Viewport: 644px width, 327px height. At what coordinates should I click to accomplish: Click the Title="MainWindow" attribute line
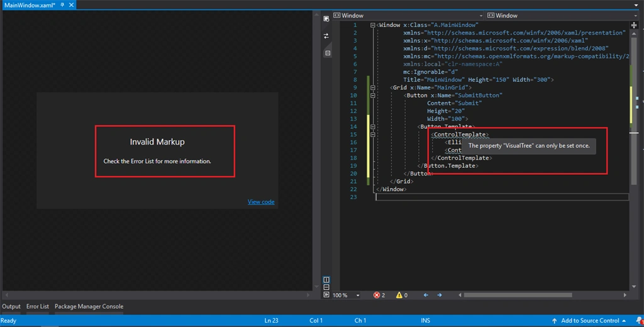point(479,80)
